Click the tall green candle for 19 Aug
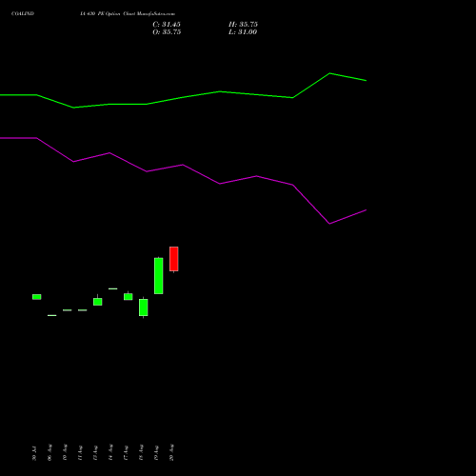476x476 pixels. point(159,276)
